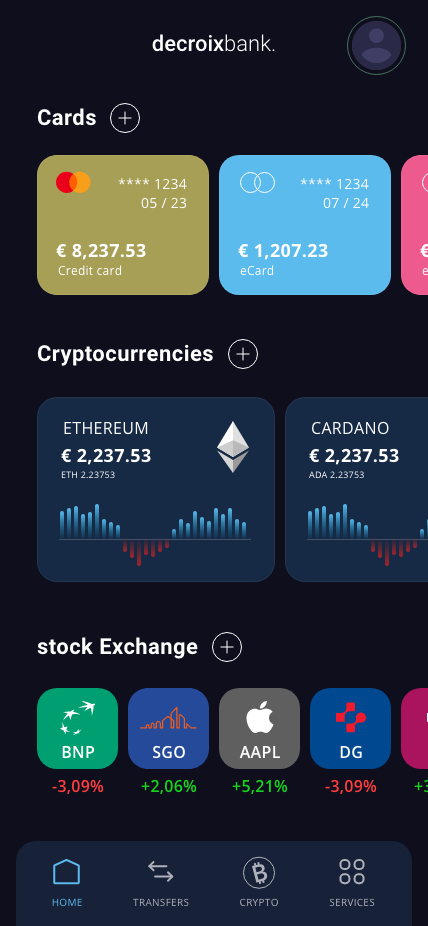428x926 pixels.
Task: Switch to the Transfers tab
Action: (x=161, y=883)
